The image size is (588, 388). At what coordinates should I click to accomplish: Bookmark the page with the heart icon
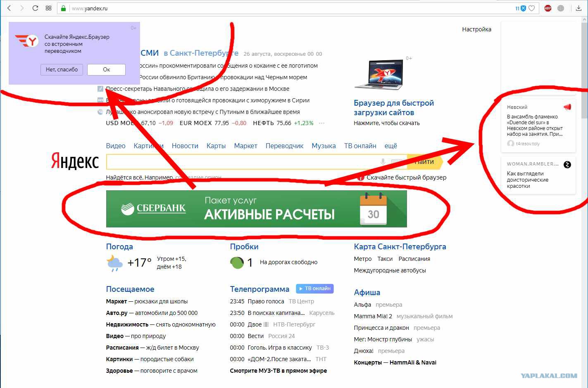(532, 8)
